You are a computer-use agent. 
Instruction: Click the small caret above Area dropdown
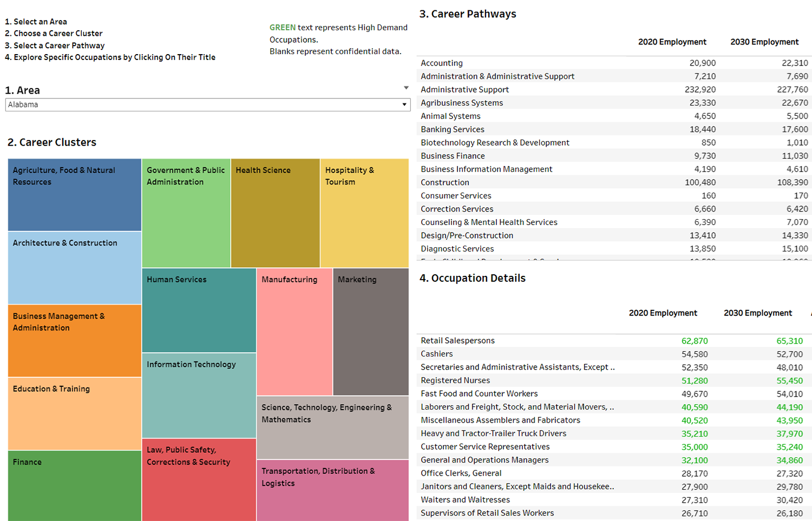[406, 88]
